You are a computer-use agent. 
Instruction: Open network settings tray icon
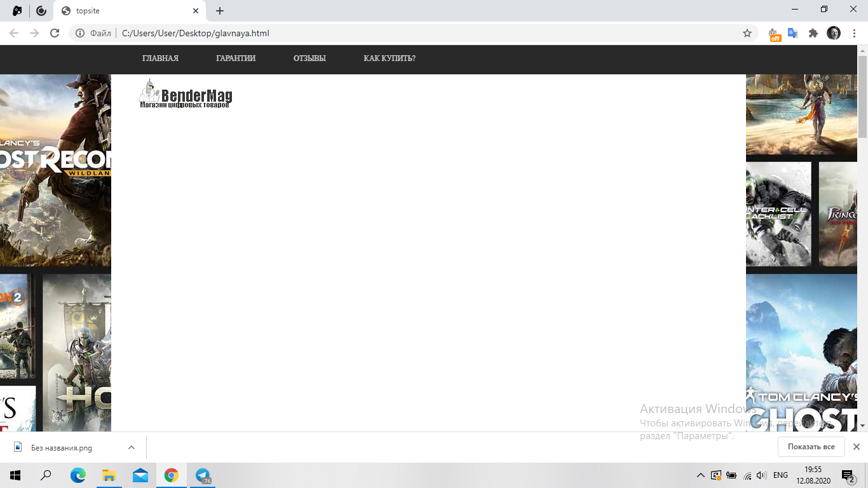click(747, 475)
